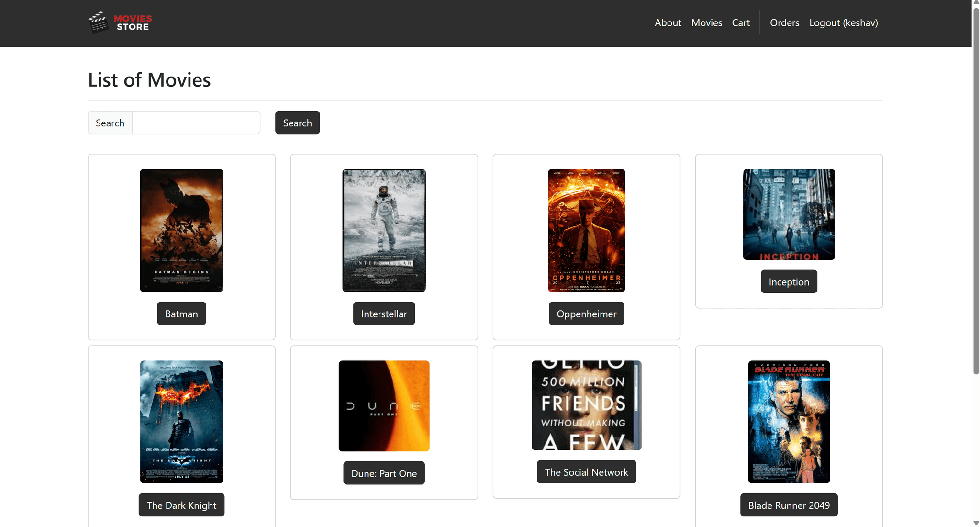Open the Blade Runner 2049 entry
The width and height of the screenshot is (980, 527).
click(x=789, y=505)
